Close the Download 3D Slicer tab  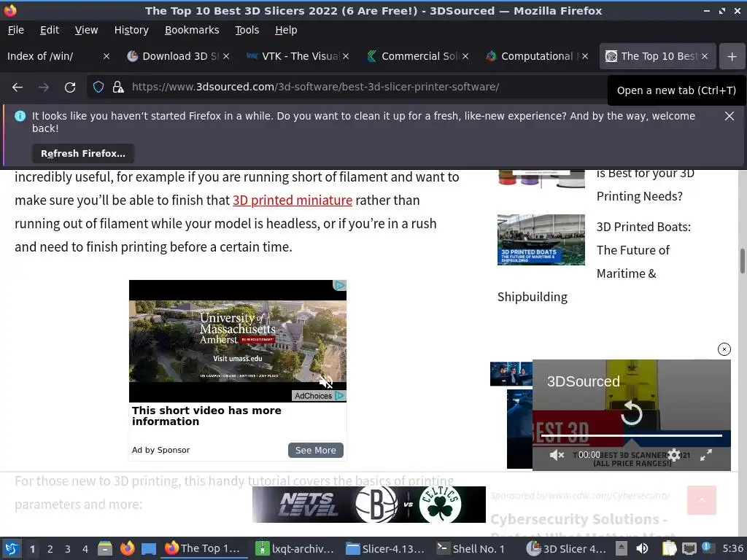226,56
